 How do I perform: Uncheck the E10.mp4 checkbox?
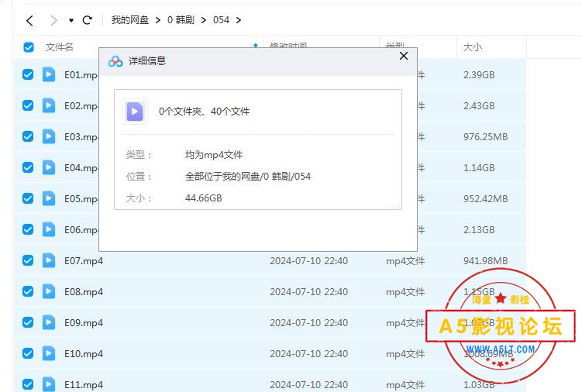(28, 353)
